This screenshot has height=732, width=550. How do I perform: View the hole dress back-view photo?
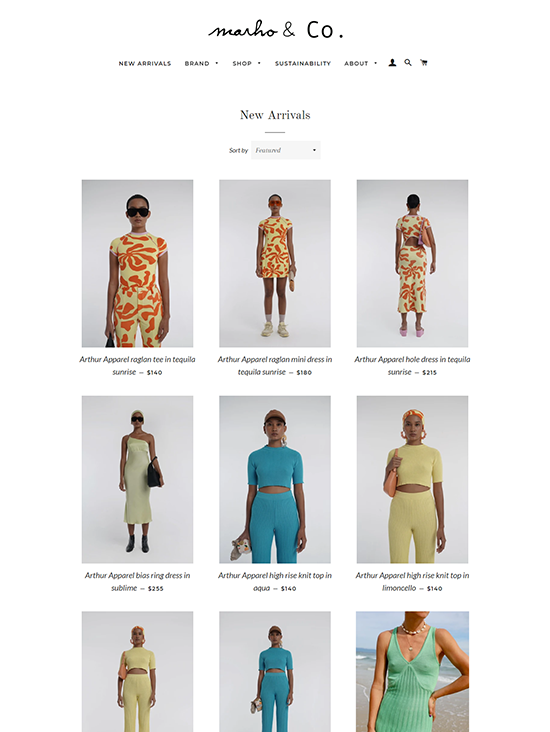[x=412, y=263]
